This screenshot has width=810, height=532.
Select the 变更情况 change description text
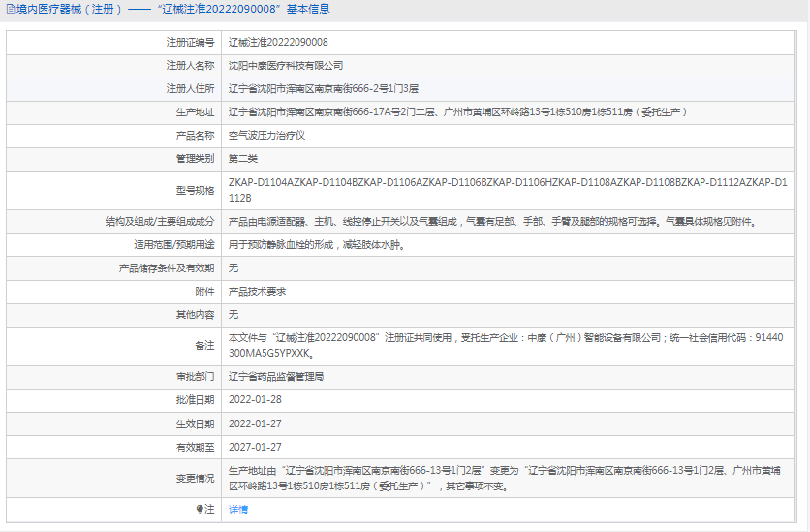tap(505, 479)
